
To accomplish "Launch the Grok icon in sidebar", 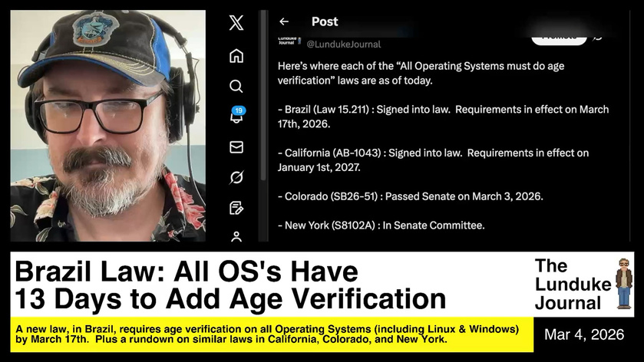I will pos(236,178).
